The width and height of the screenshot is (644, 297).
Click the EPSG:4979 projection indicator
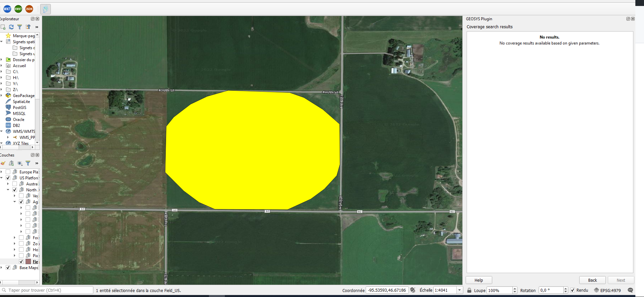pos(607,290)
